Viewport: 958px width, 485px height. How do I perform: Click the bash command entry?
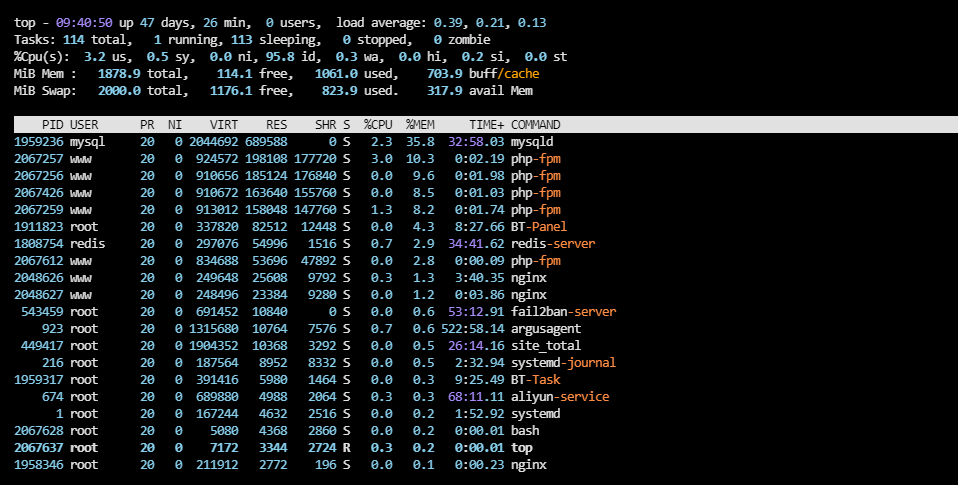[x=525, y=430]
